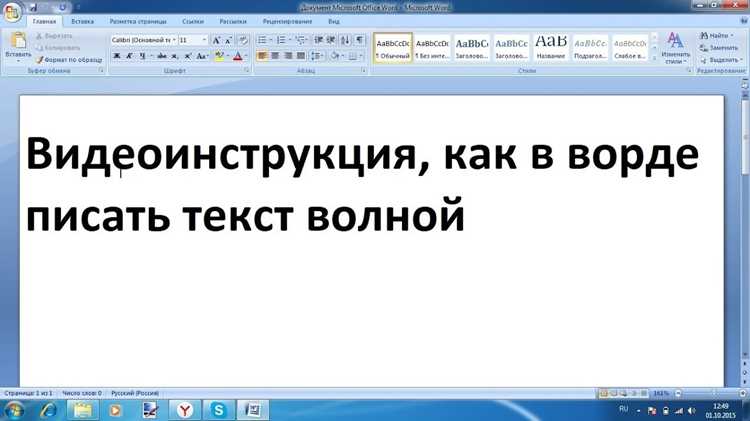Open Абзац group dialog launcher

point(364,70)
